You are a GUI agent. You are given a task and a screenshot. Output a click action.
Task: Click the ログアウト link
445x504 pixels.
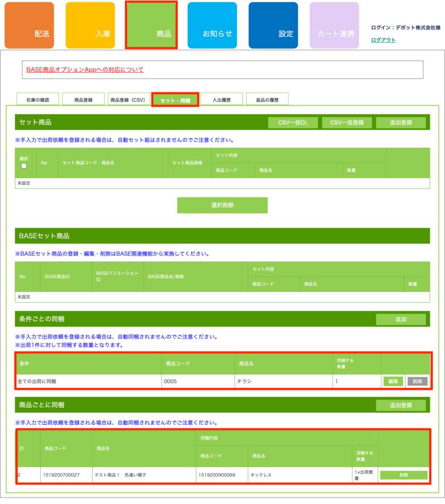[x=383, y=40]
